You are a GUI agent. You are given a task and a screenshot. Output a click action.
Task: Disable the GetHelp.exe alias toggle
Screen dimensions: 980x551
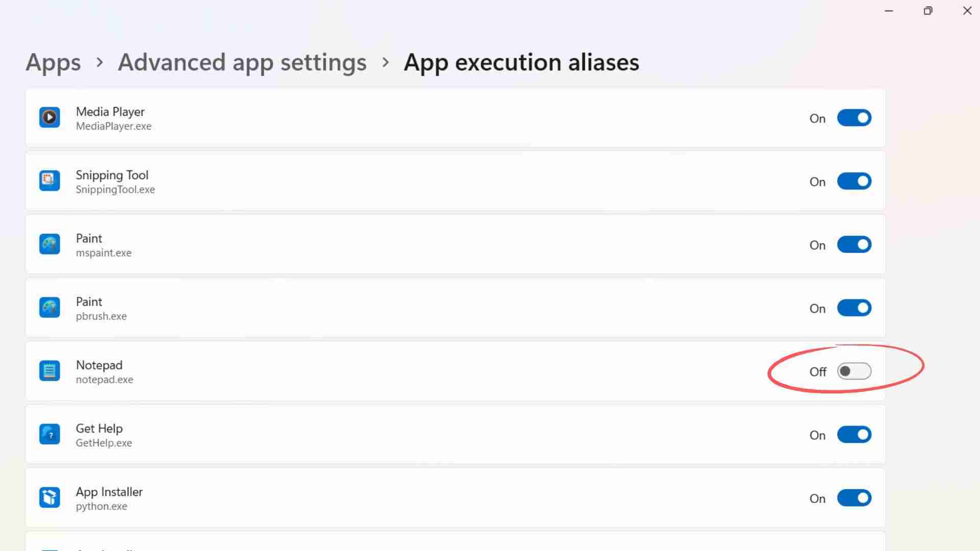854,435
